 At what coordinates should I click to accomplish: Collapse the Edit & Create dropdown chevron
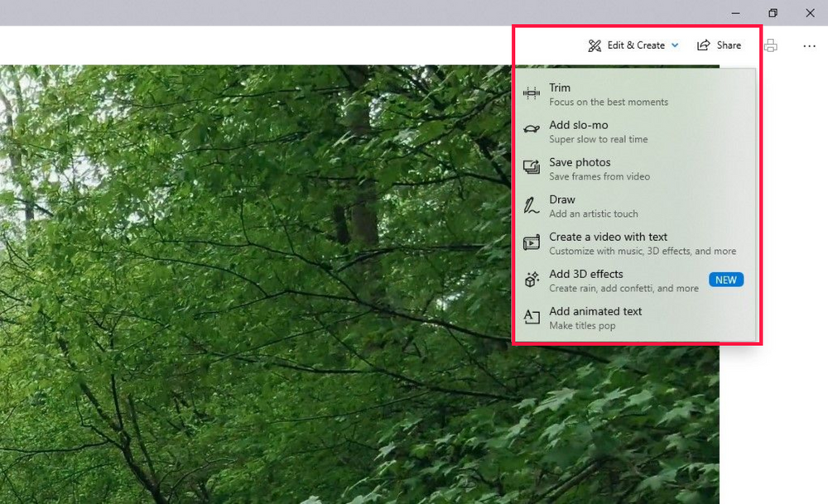pyautogui.click(x=675, y=46)
